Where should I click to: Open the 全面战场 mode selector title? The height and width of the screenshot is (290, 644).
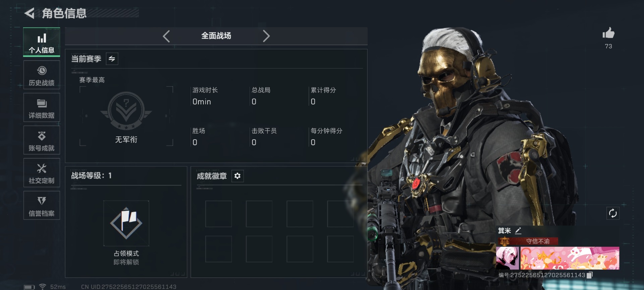216,36
